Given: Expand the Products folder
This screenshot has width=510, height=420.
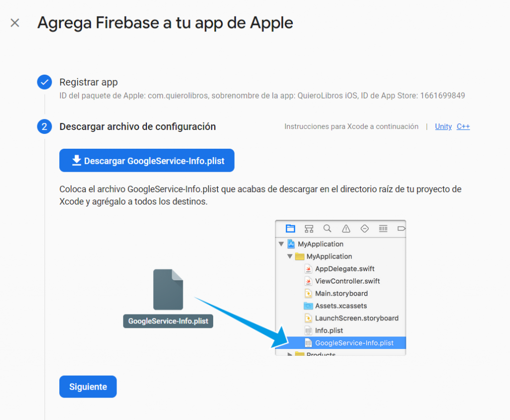Looking at the screenshot, I should pos(289,354).
